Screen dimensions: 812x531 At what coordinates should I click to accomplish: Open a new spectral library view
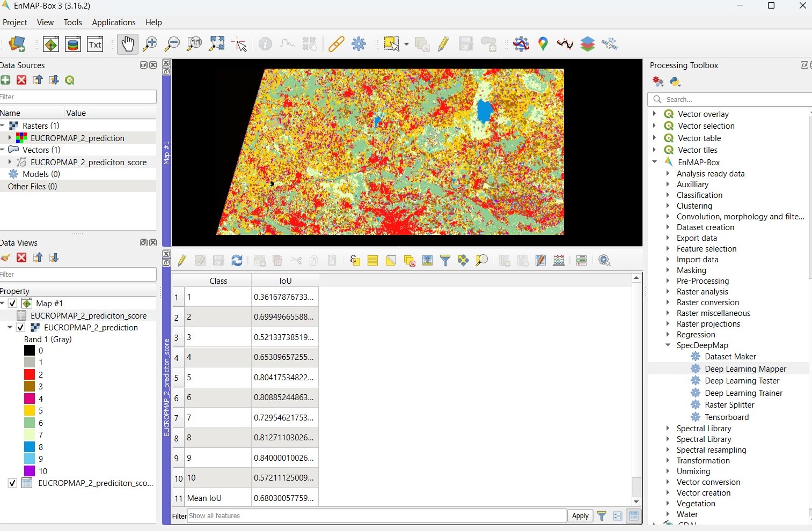tap(73, 44)
